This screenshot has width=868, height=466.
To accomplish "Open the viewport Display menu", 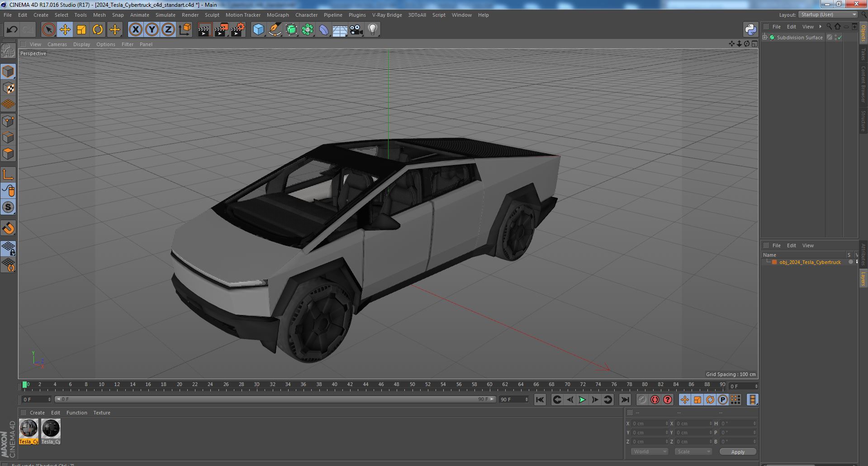I will [x=81, y=44].
